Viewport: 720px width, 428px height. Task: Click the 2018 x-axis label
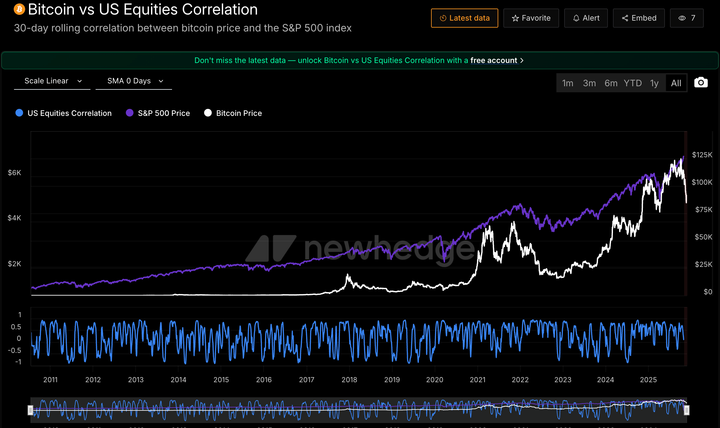point(349,380)
